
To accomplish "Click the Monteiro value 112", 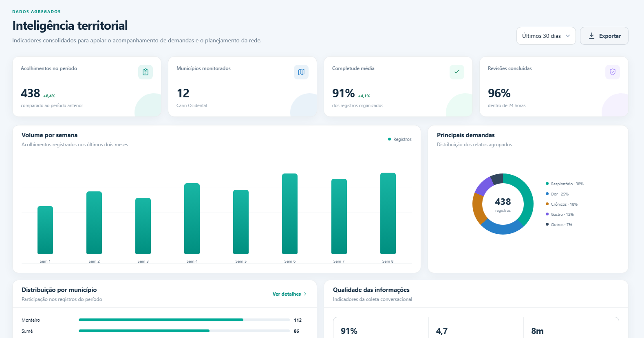I will 298,320.
